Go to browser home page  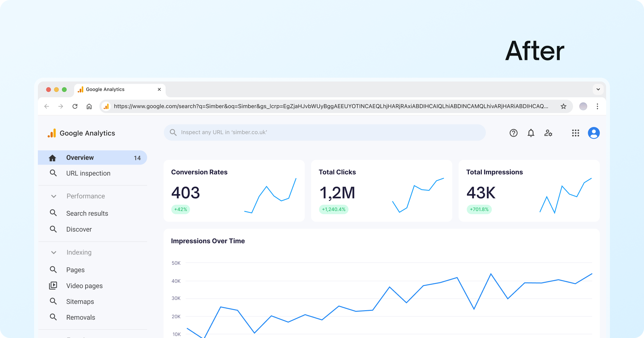pos(89,106)
